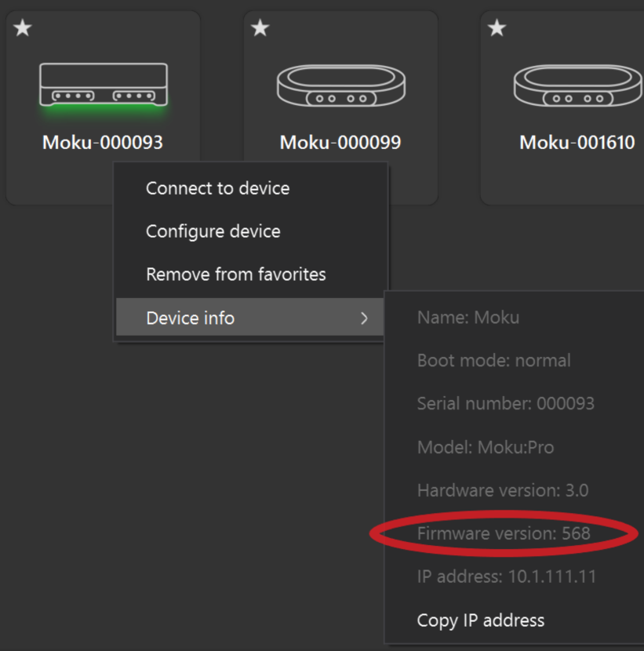Select Connect to device in the menu
644x651 pixels.
click(x=217, y=188)
